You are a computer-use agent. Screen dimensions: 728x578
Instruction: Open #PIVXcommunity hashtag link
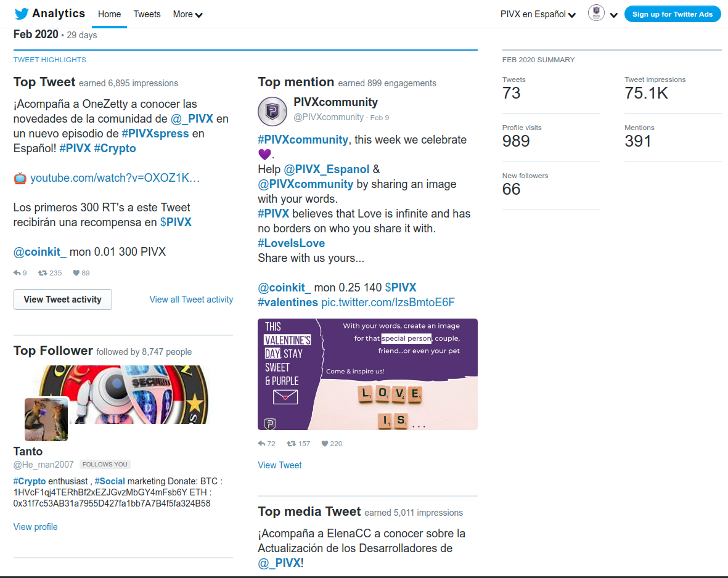(x=303, y=140)
